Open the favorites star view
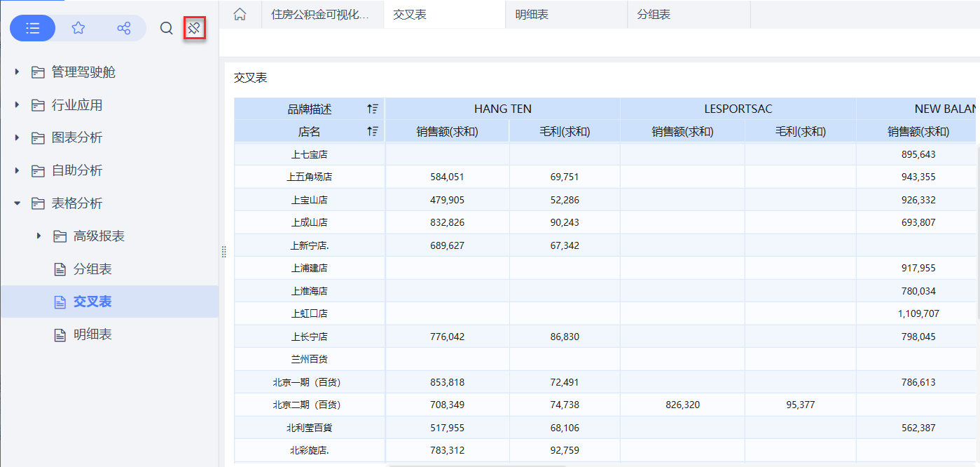The image size is (980, 467). [78, 28]
